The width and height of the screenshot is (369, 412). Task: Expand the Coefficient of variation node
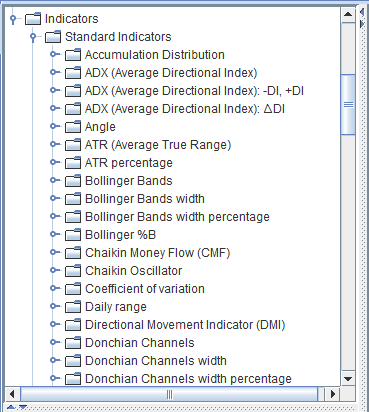tap(54, 288)
